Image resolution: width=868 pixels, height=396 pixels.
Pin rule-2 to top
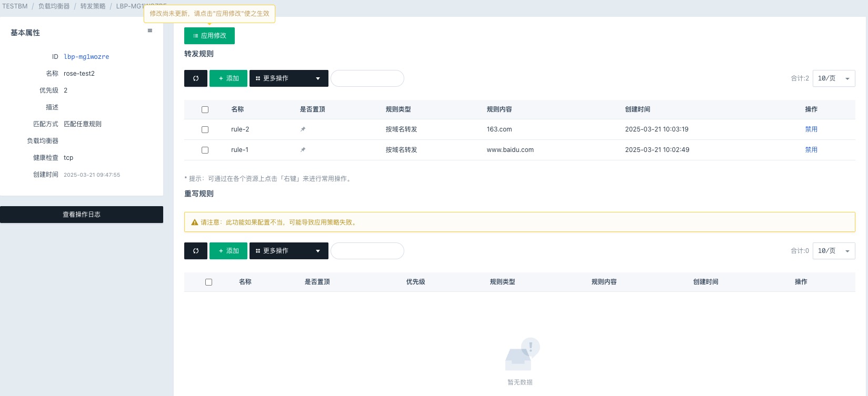click(x=303, y=129)
